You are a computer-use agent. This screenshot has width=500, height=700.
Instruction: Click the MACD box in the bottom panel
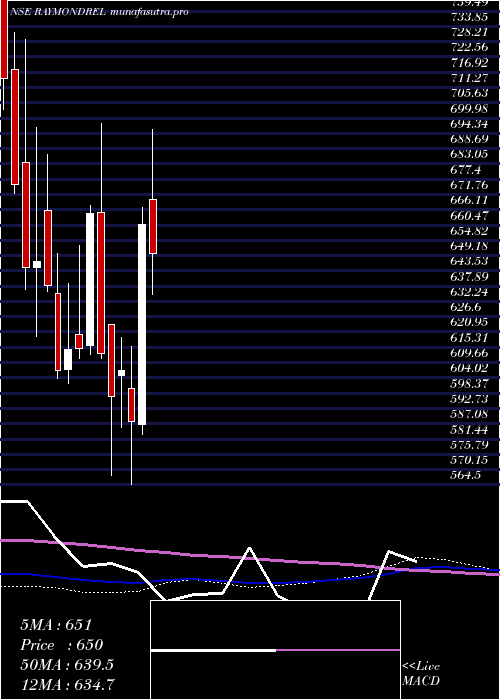coord(275,650)
